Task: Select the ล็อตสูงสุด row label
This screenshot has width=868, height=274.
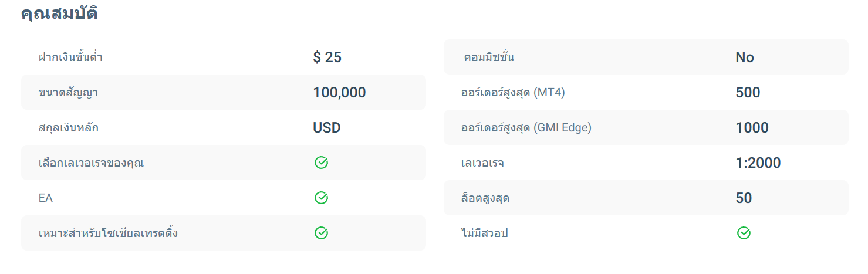Action: coord(485,198)
